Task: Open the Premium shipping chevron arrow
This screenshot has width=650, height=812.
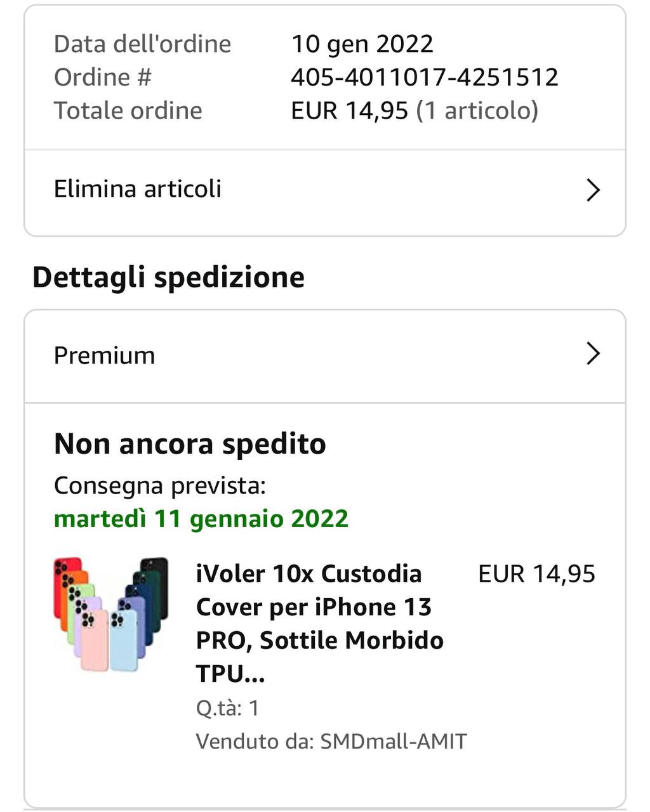Action: [593, 354]
